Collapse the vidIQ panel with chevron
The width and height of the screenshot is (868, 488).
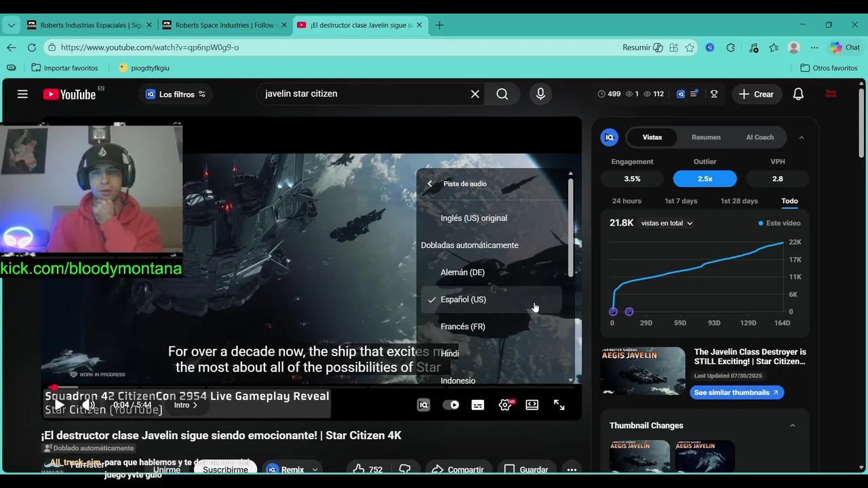tap(802, 138)
